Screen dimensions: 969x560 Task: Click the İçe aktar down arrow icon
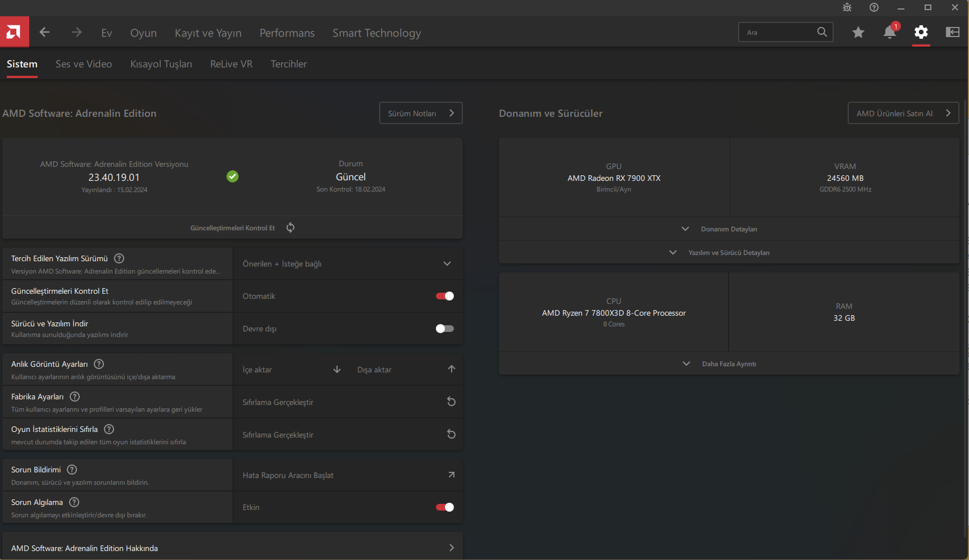pyautogui.click(x=337, y=370)
